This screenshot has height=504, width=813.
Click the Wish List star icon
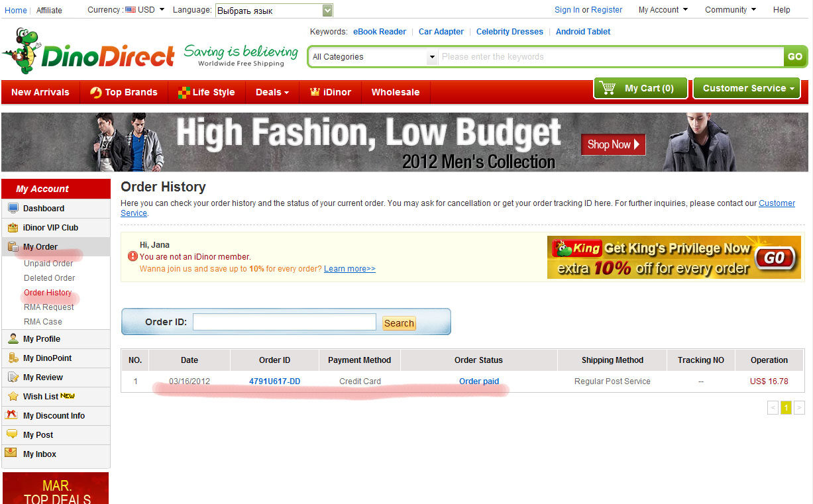click(13, 397)
